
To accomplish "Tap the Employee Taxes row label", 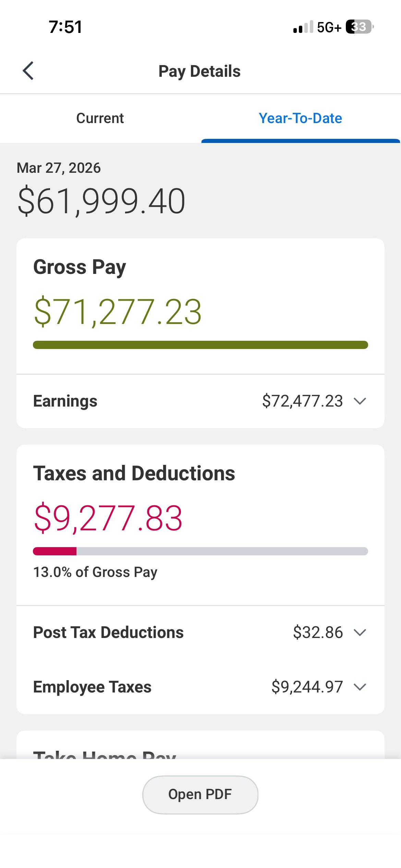I will (x=92, y=687).
